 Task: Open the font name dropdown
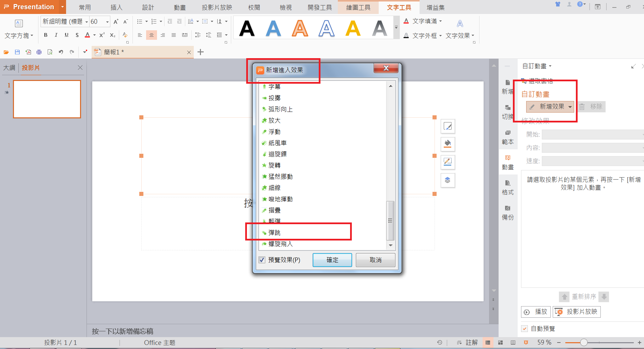coord(87,22)
